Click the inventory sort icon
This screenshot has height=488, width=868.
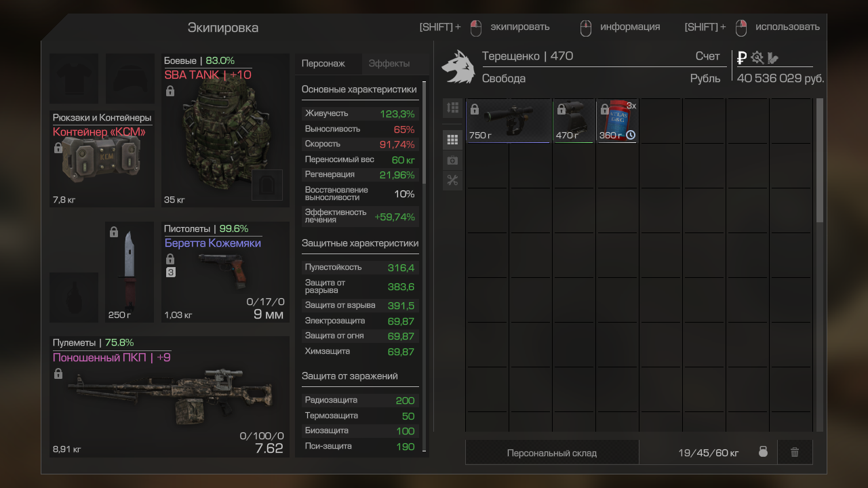pyautogui.click(x=452, y=108)
